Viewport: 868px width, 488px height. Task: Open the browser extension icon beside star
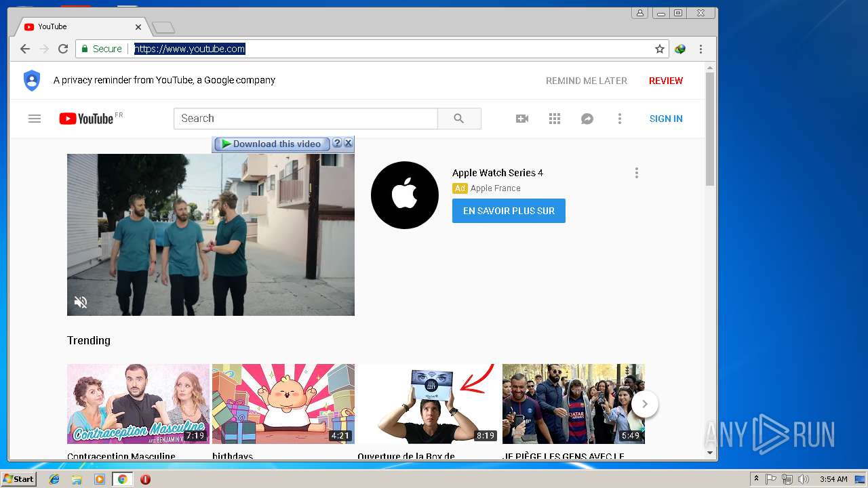[x=680, y=49]
